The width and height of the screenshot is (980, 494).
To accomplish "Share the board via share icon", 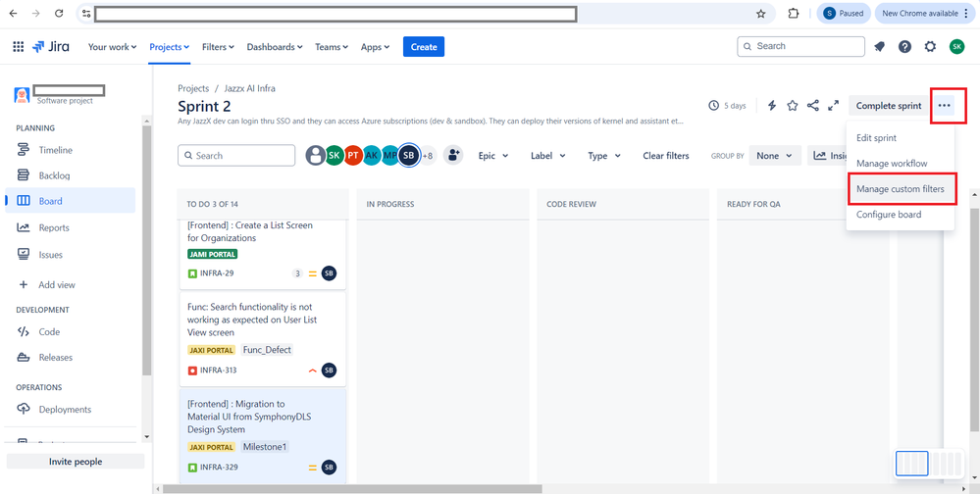I will [x=812, y=106].
